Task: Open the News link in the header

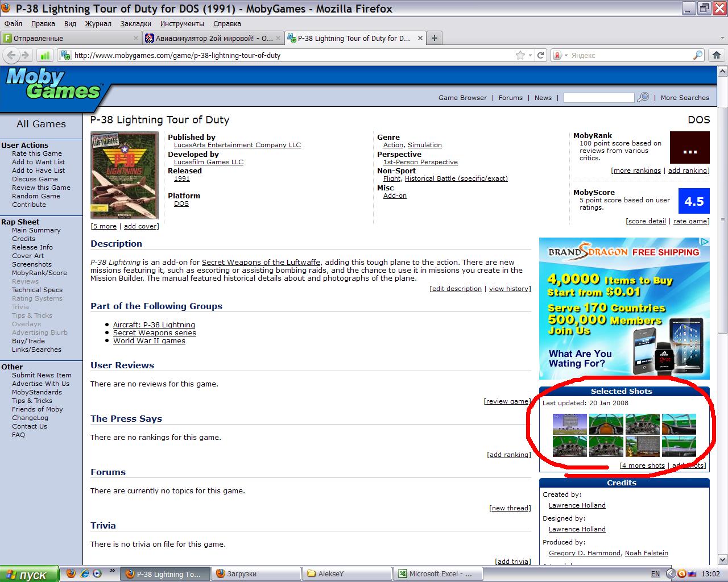Action: (x=543, y=98)
